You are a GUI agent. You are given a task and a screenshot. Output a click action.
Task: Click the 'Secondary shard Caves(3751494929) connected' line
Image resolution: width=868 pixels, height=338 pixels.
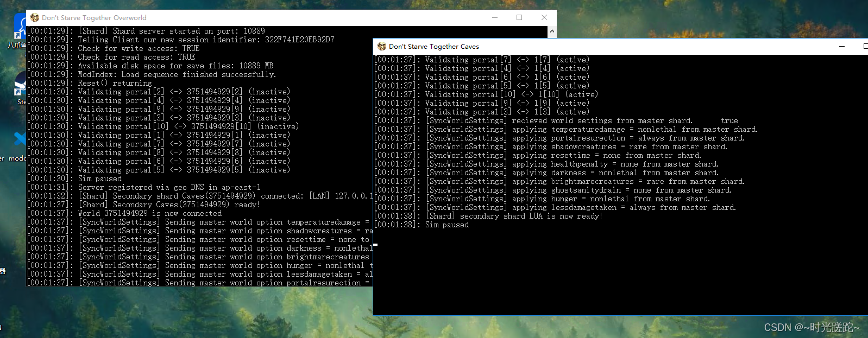pos(200,196)
